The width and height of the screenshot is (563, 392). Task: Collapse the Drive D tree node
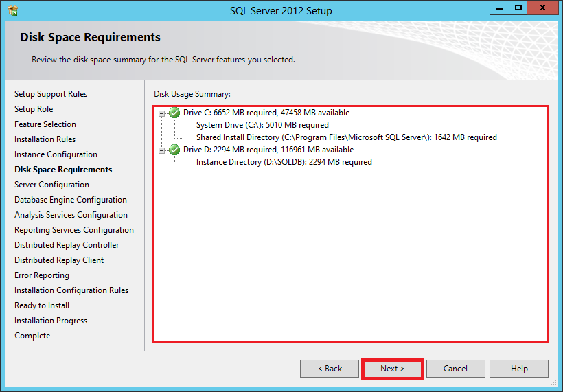pos(162,150)
